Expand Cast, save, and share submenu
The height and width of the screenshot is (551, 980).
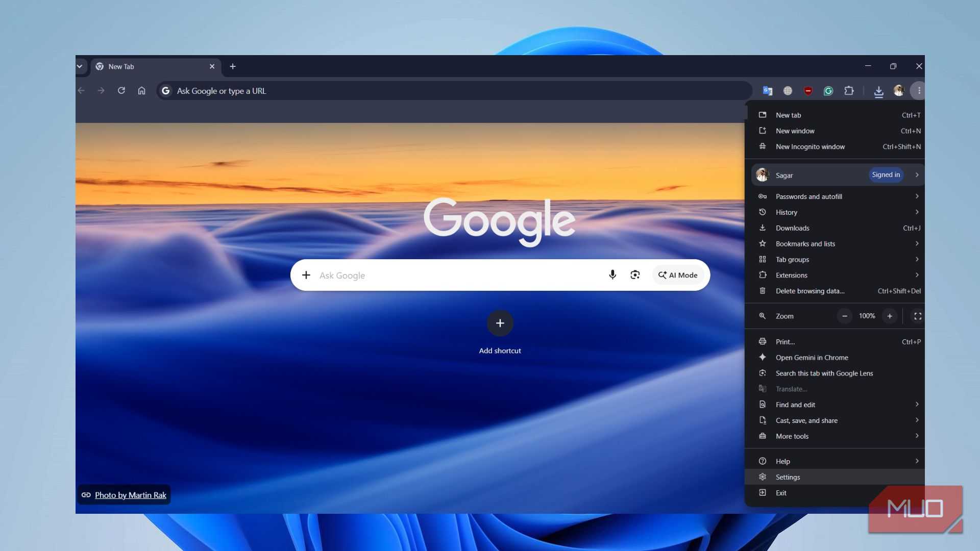tap(835, 420)
